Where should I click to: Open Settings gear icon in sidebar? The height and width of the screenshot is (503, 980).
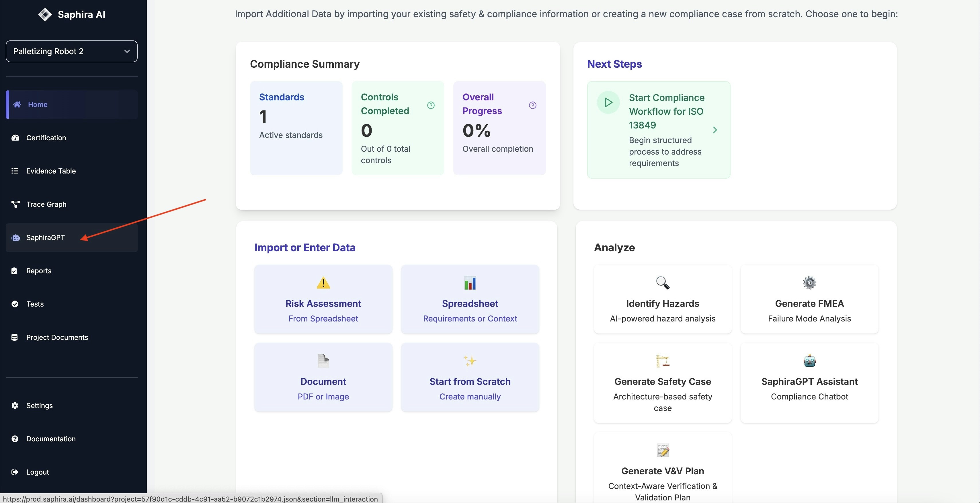tap(15, 405)
